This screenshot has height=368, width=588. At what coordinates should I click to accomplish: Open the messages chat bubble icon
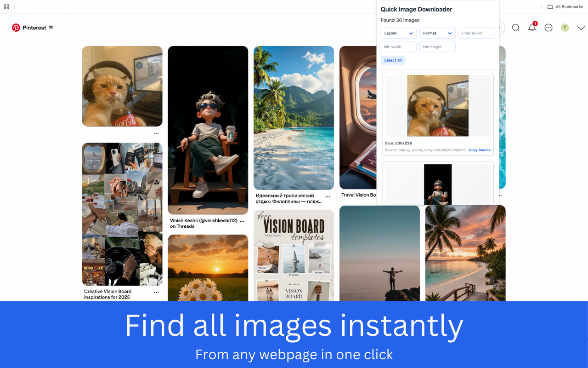pos(548,28)
